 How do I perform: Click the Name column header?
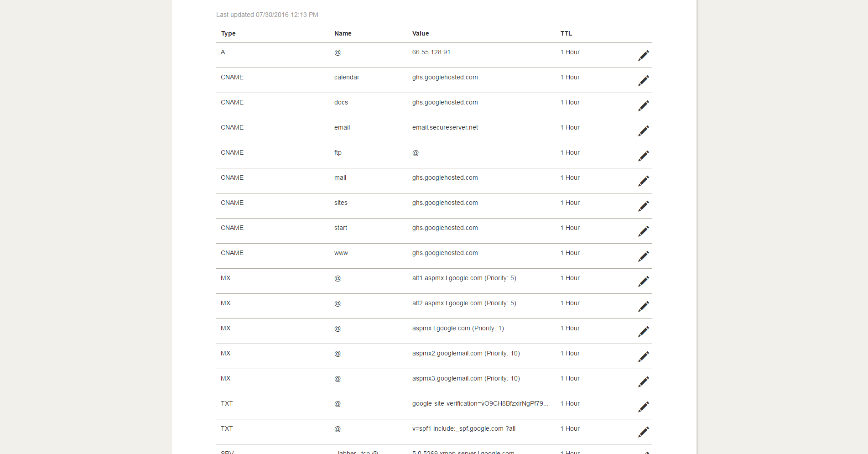click(x=343, y=33)
